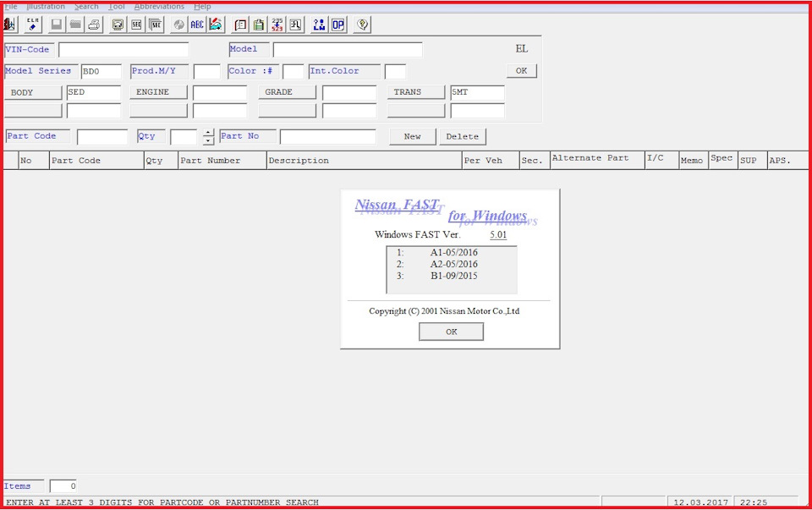Screen dimensions: 812x510
Task: Click the illustration screen icon left of SEC
Action: point(118,25)
